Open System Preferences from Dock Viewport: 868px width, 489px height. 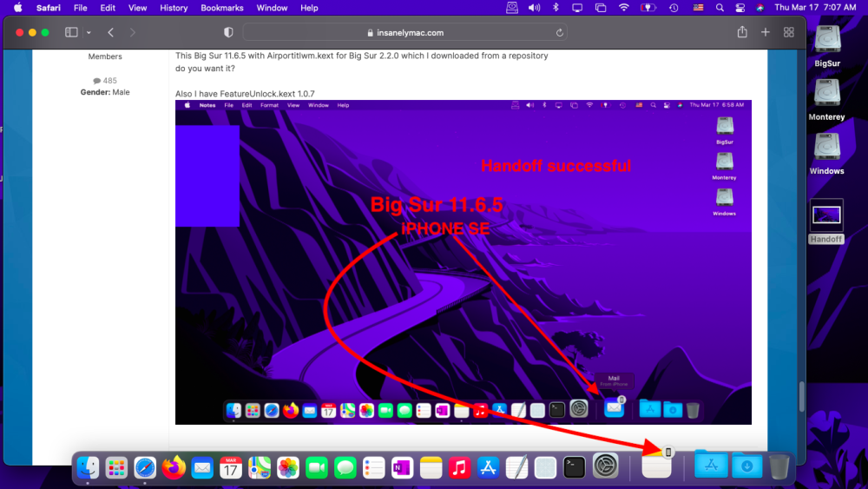click(x=606, y=466)
